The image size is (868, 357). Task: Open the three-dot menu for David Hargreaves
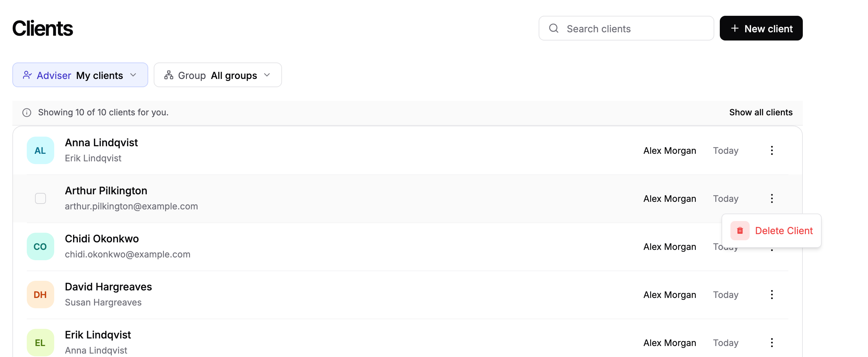pyautogui.click(x=772, y=295)
